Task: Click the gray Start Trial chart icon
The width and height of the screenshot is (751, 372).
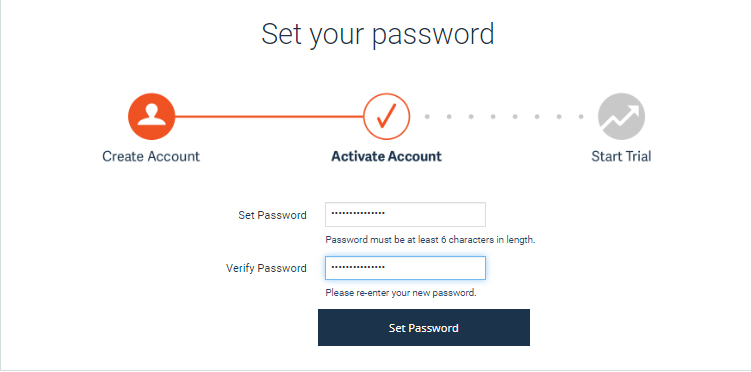Action: tap(621, 116)
